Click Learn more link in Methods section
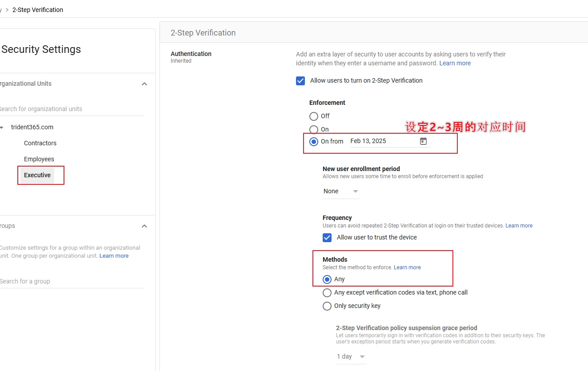The height and width of the screenshot is (371, 588). tap(407, 267)
